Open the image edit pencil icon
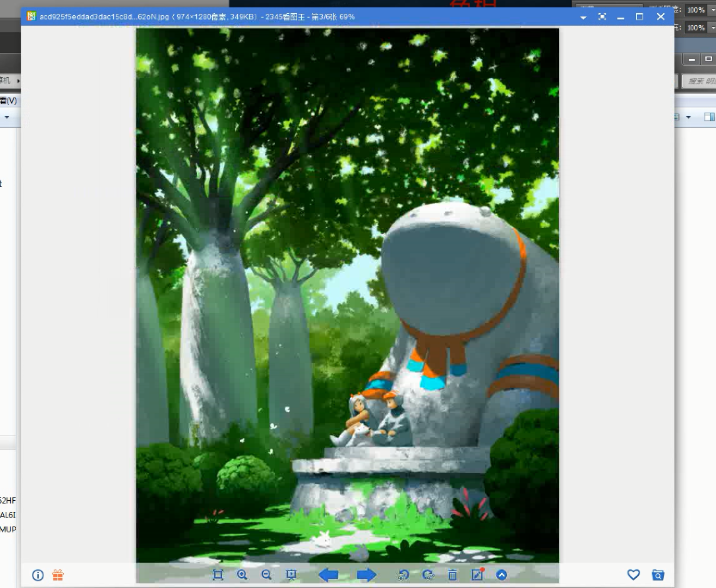Viewport: 716px width, 588px height. pyautogui.click(x=477, y=575)
